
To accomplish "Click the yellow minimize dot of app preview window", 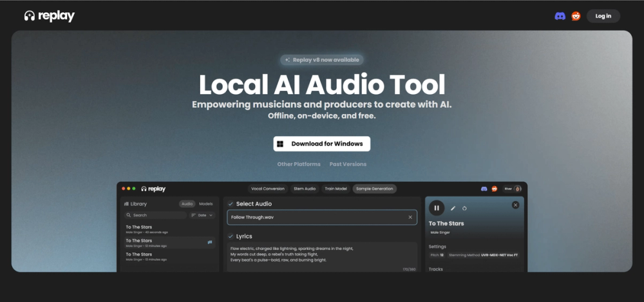I will tap(129, 189).
